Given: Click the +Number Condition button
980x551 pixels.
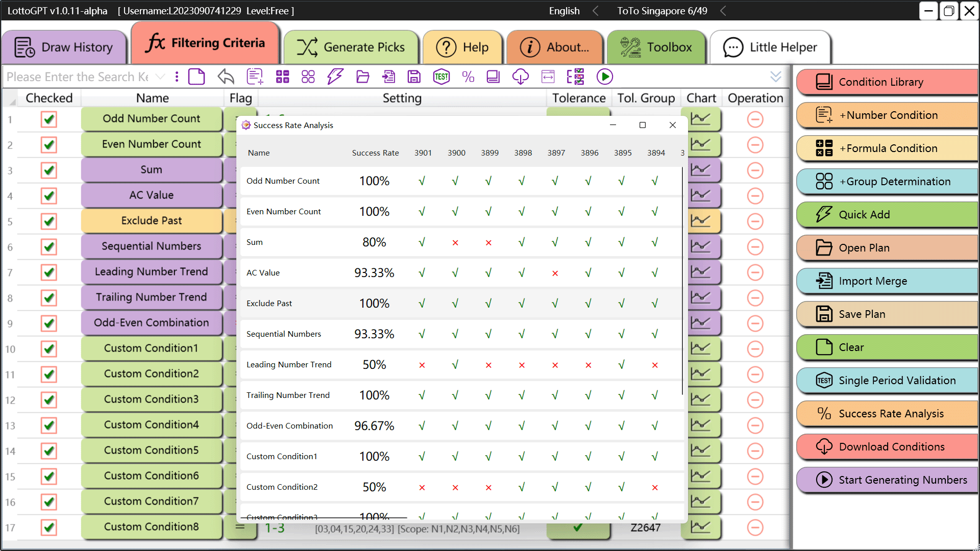Looking at the screenshot, I should click(888, 115).
